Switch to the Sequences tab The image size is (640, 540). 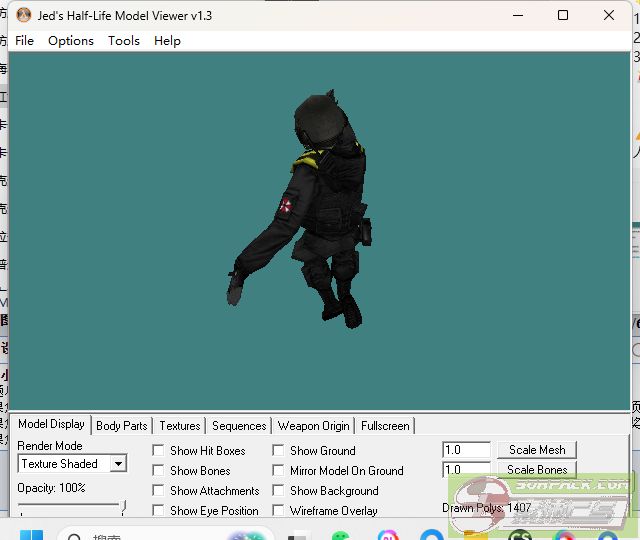tap(239, 426)
